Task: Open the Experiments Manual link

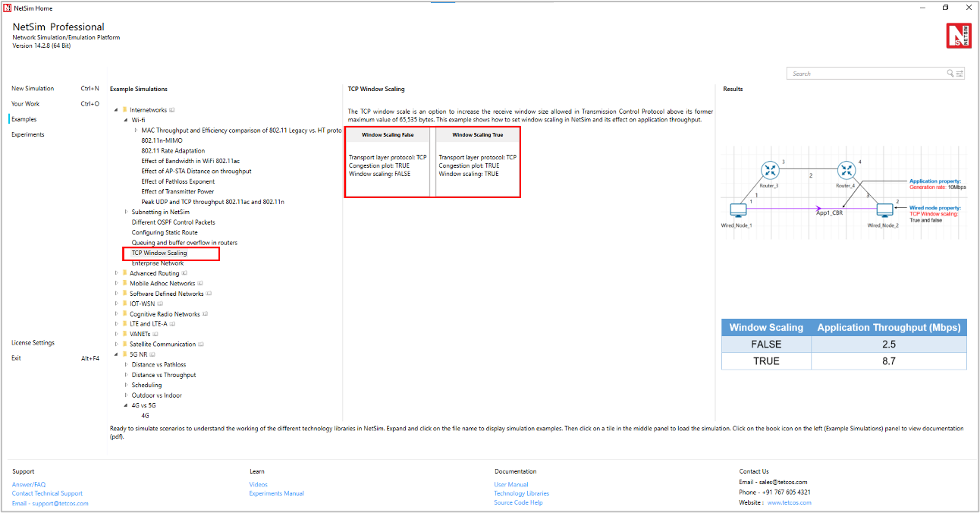Action: (276, 493)
